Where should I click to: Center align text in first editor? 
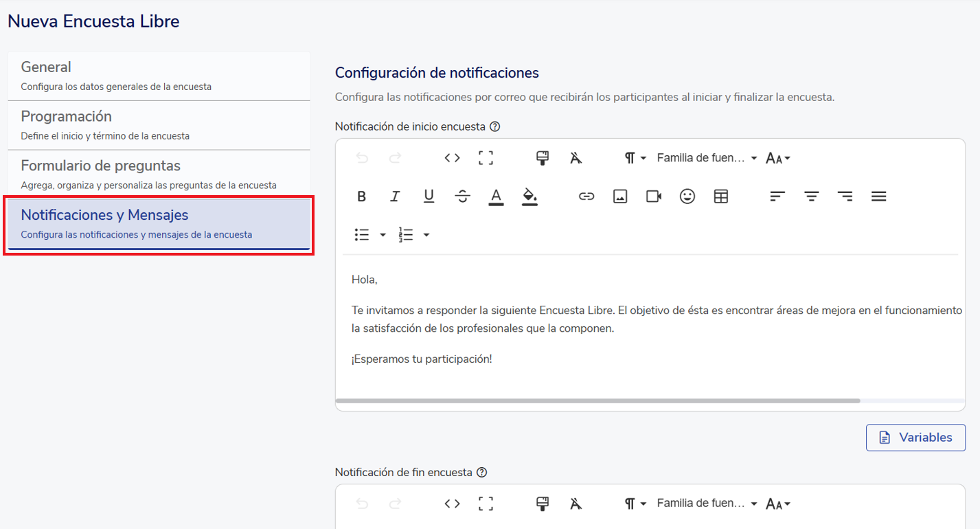point(812,197)
